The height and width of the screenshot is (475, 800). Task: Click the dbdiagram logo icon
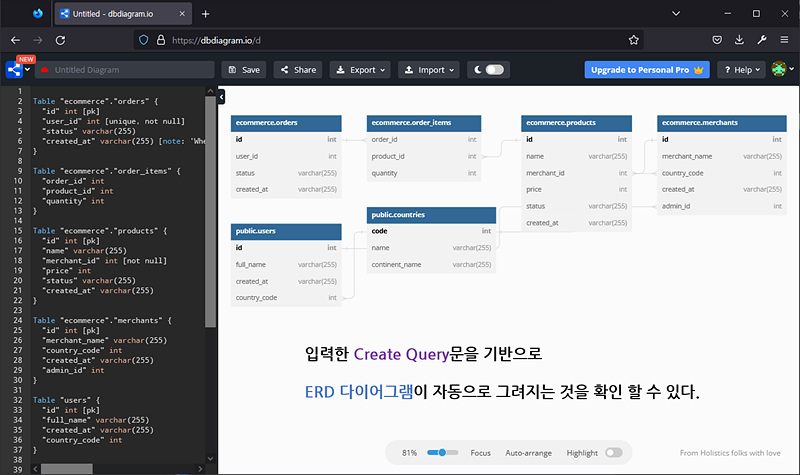click(14, 69)
